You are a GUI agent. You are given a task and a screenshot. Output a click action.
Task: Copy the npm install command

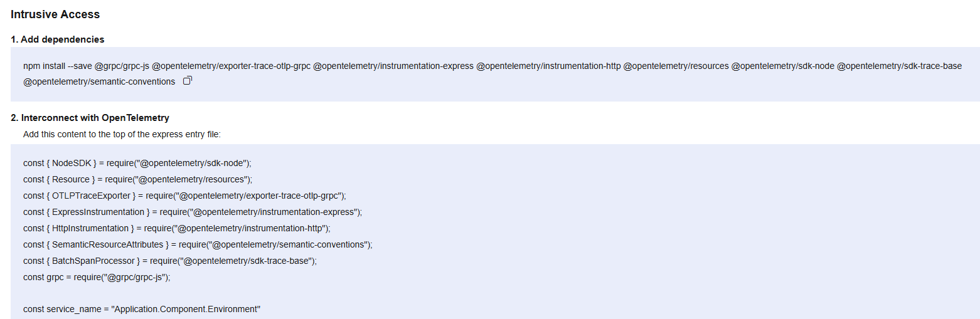click(187, 81)
